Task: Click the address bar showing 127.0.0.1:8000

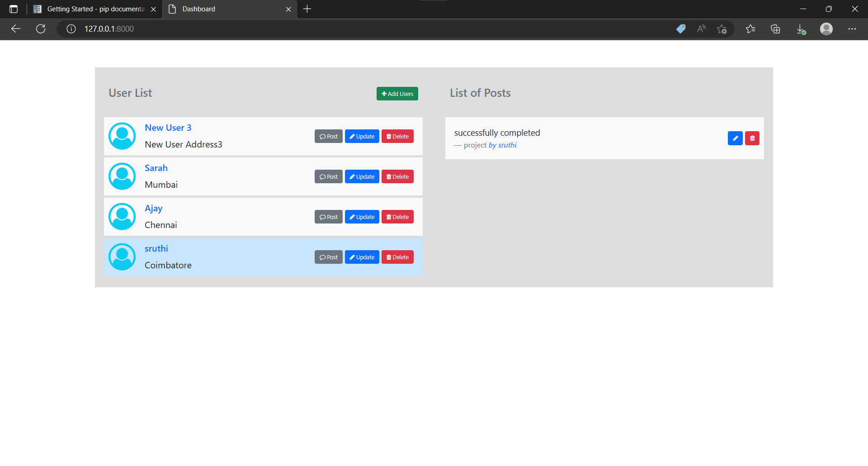Action: click(108, 29)
